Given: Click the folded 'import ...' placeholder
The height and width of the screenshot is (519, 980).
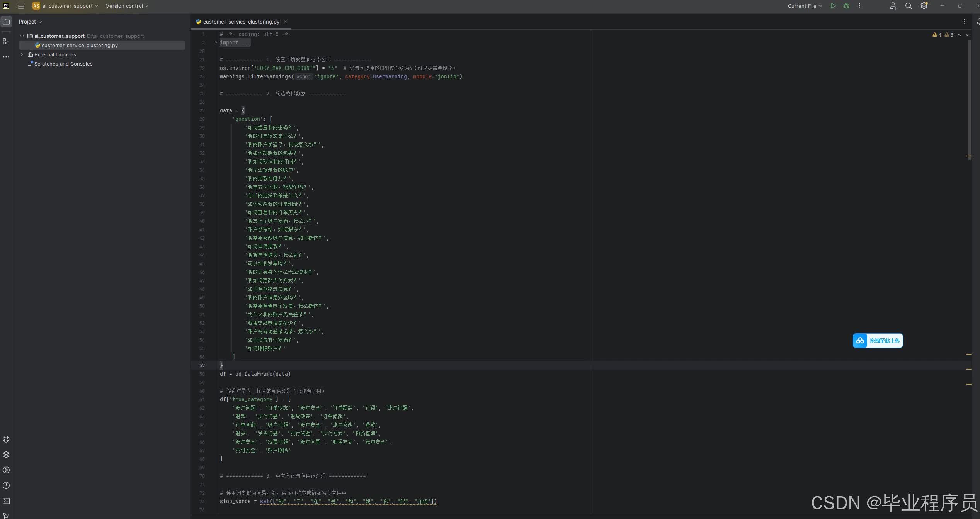Looking at the screenshot, I should pos(235,43).
